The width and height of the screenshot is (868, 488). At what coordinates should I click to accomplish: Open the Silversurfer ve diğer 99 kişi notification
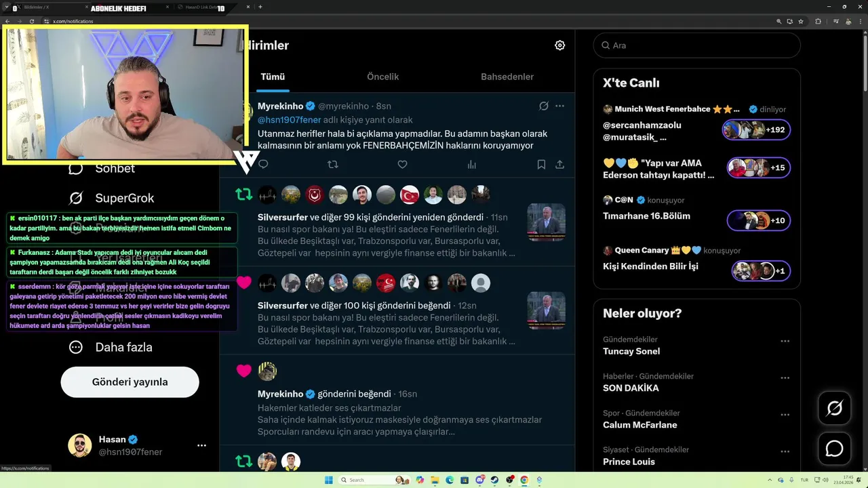397,222
